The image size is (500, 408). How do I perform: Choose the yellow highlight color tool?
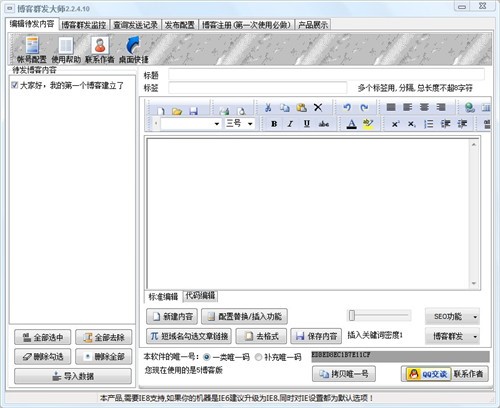(x=368, y=124)
